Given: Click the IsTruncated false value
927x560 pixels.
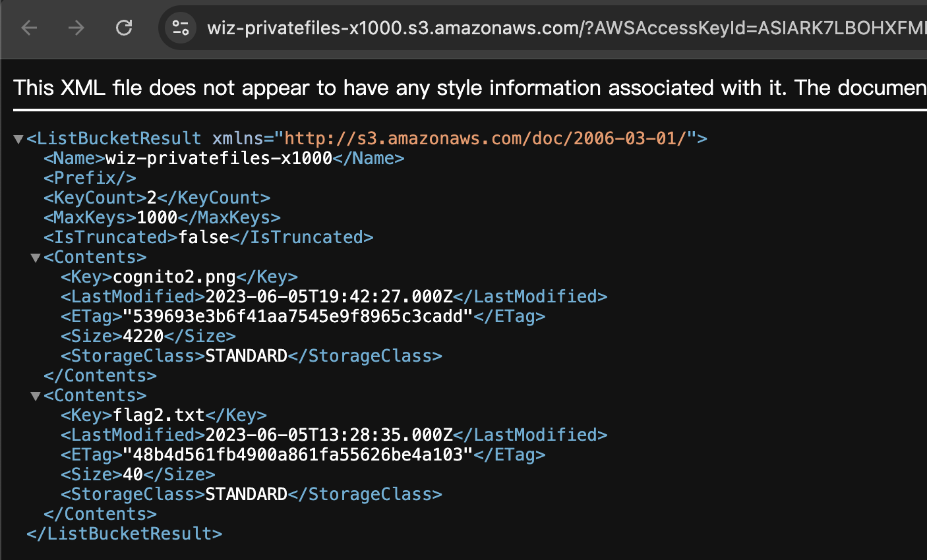Looking at the screenshot, I should point(204,237).
